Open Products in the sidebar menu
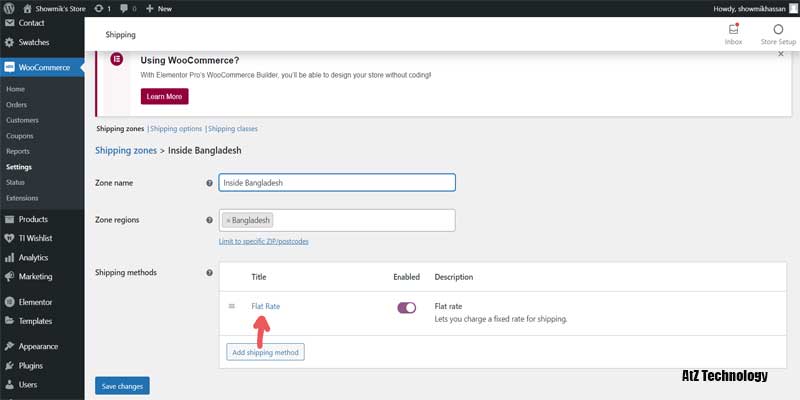This screenshot has width=800, height=400. [x=33, y=219]
